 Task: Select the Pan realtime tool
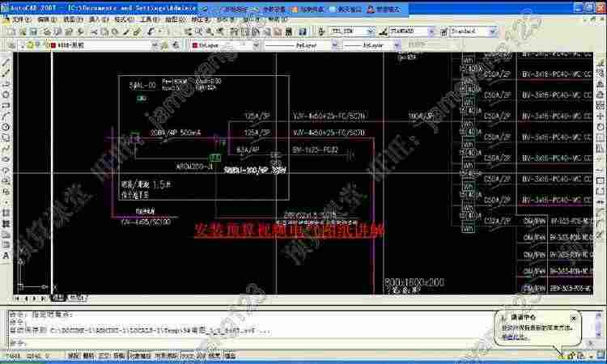point(188,32)
